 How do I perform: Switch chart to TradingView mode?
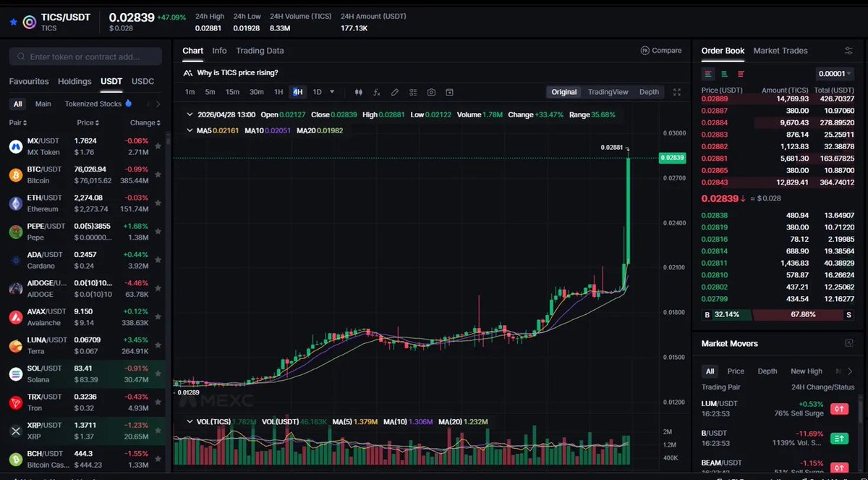pos(608,92)
